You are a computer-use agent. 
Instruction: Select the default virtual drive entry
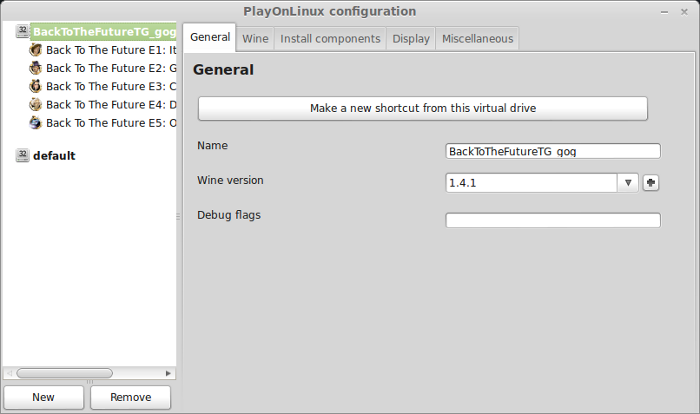[x=54, y=155]
